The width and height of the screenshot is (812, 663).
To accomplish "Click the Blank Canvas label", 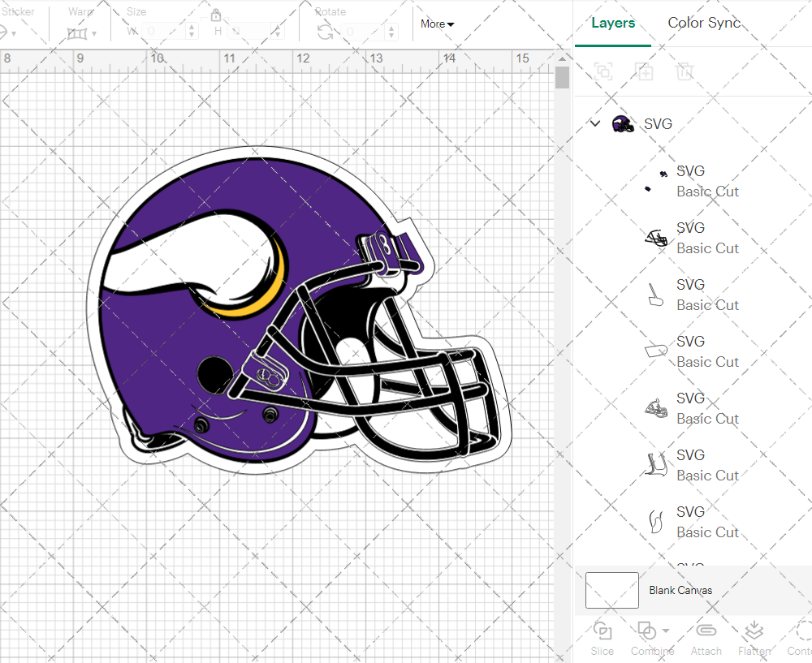I will (680, 590).
